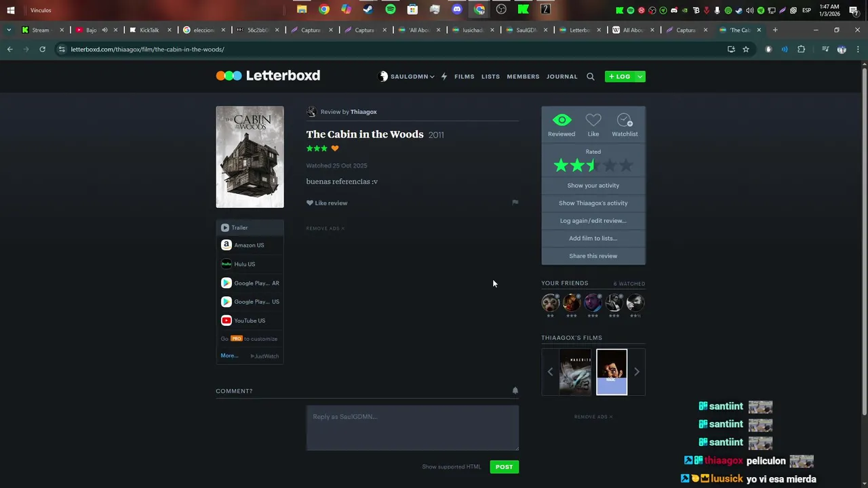Open the YouTube US streaming option
The image size is (868, 488).
[x=250, y=321]
